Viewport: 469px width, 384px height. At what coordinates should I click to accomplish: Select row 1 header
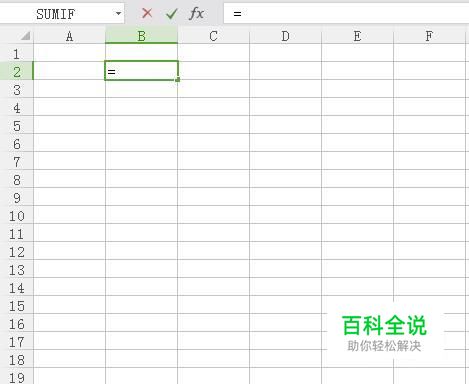point(17,53)
